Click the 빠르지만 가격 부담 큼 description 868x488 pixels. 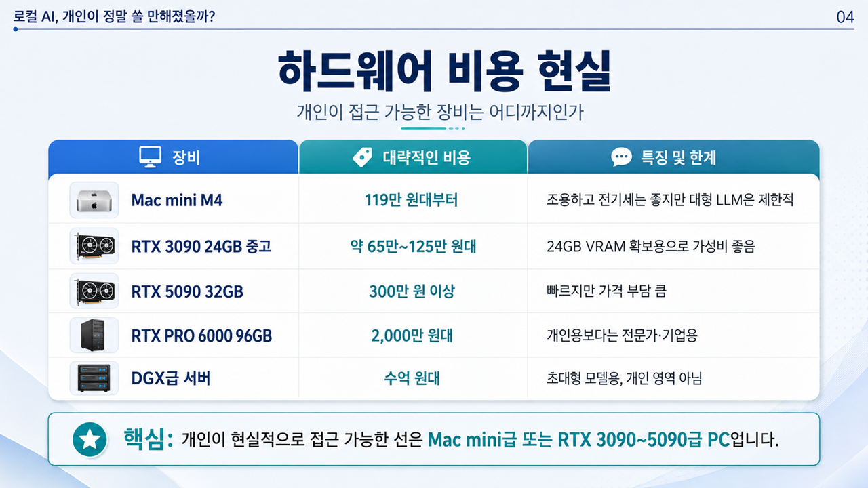[606, 291]
